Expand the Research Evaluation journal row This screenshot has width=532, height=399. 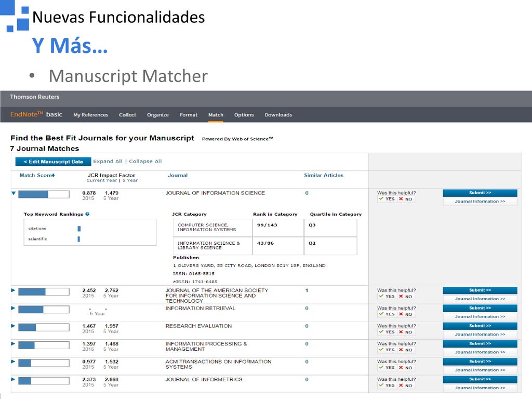[13, 326]
